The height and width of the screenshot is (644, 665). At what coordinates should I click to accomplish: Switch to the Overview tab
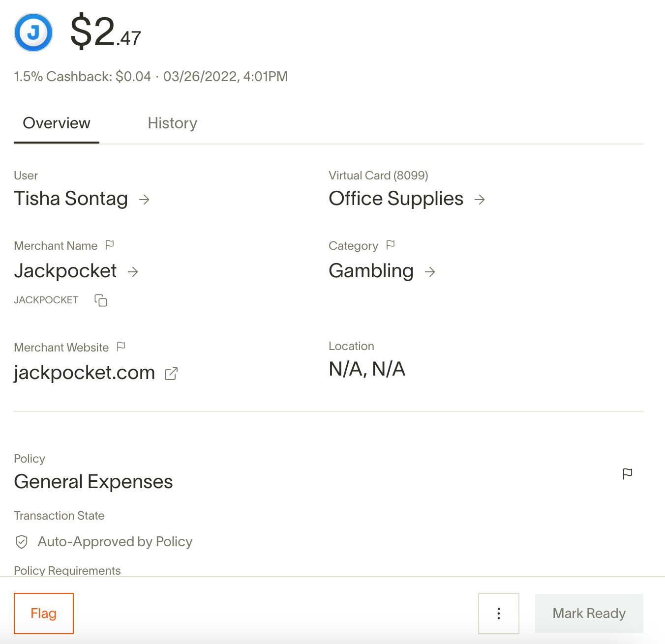pyautogui.click(x=57, y=123)
